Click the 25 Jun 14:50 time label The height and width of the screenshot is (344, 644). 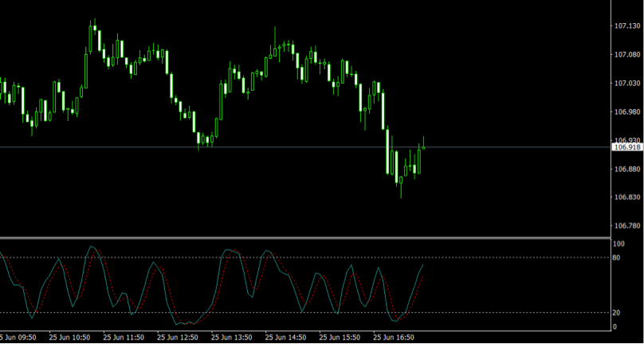click(286, 338)
